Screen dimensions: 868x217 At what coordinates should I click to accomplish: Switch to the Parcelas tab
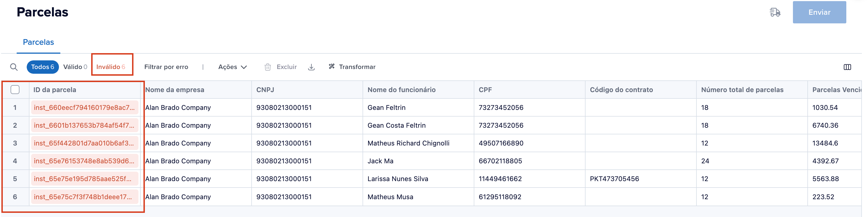tap(38, 42)
